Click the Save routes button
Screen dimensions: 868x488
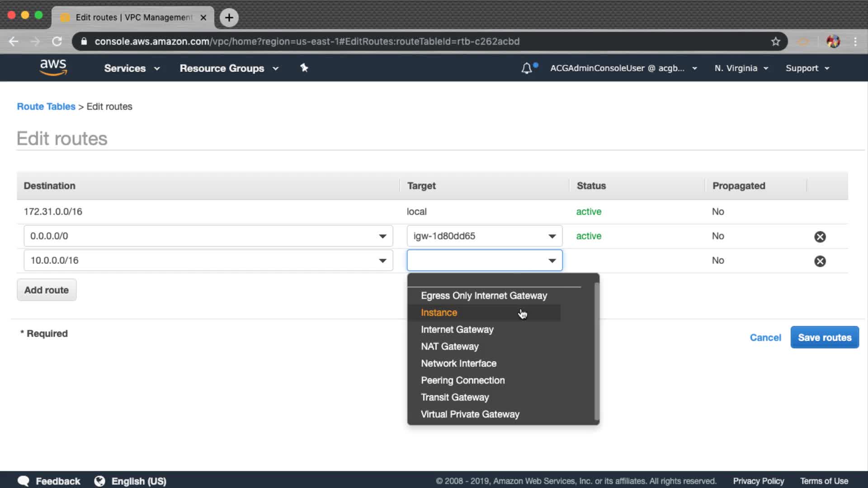point(824,338)
